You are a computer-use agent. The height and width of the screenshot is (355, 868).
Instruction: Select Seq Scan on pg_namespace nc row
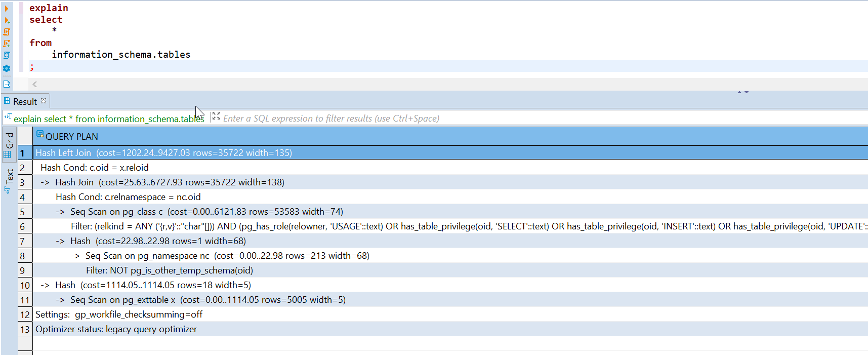click(x=450, y=256)
